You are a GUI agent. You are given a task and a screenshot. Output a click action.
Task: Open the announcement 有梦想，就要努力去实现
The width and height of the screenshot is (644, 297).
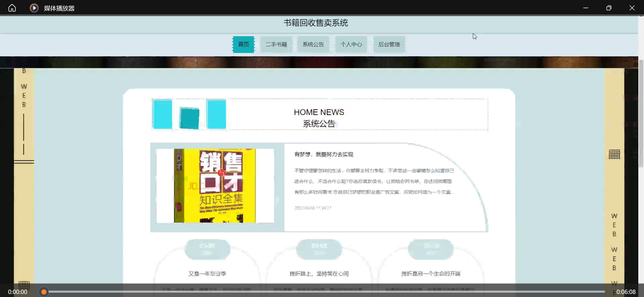click(324, 154)
